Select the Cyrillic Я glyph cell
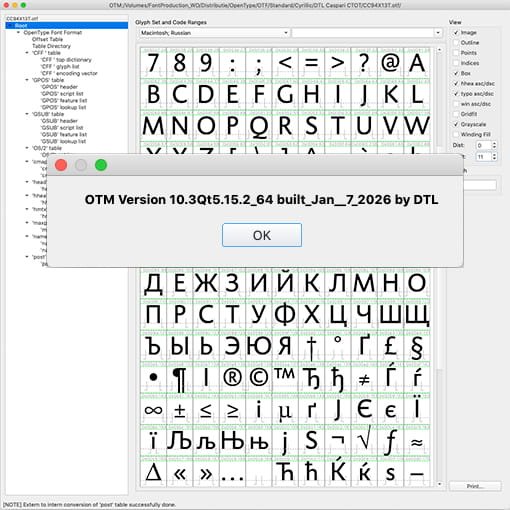 (285, 346)
